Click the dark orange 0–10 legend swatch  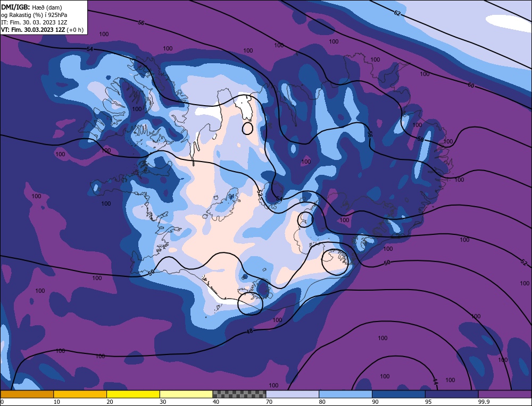27,394
